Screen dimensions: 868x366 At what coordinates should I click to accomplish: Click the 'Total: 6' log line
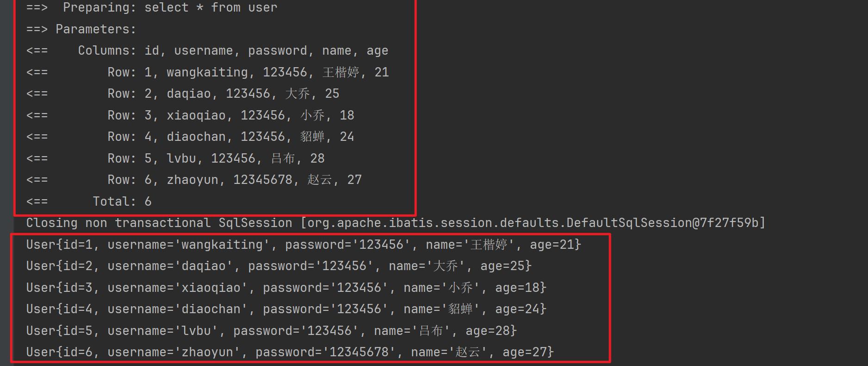(122, 202)
